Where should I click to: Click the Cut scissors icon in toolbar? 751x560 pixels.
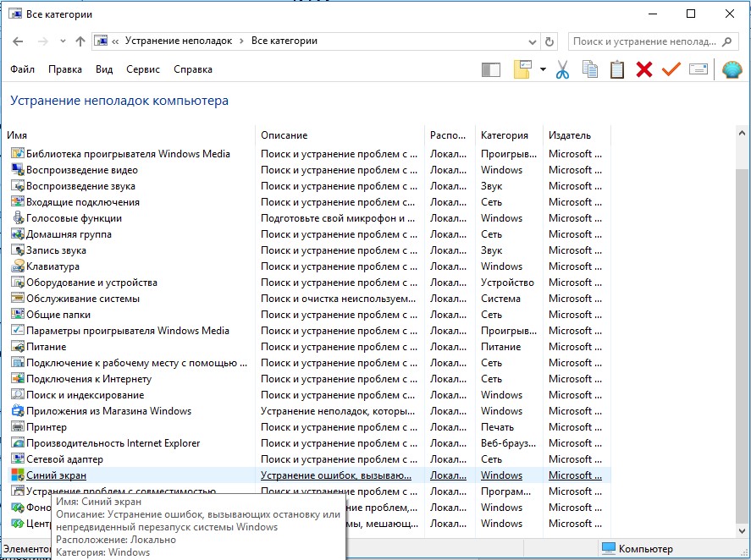[562, 69]
